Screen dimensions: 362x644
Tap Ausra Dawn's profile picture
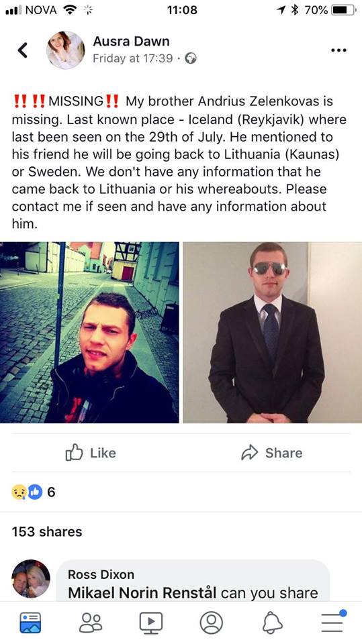pyautogui.click(x=65, y=50)
